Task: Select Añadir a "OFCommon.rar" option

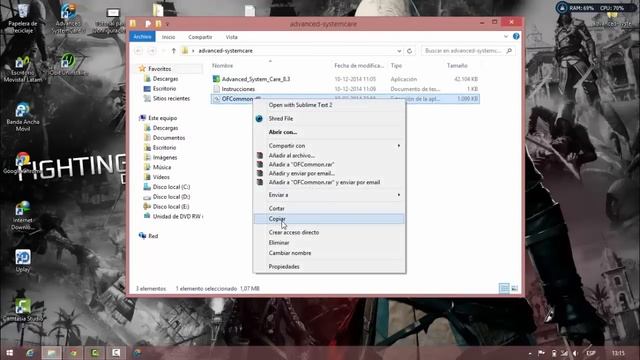Action: (x=329, y=164)
